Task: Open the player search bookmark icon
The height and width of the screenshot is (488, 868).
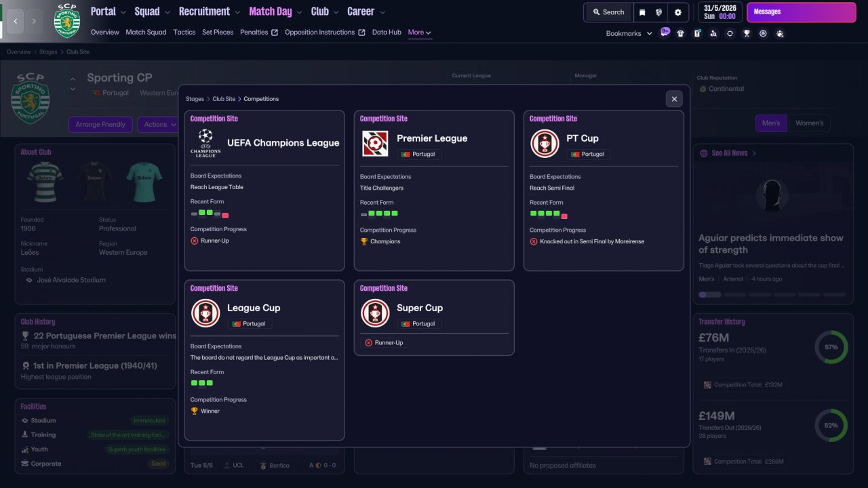Action: click(713, 33)
